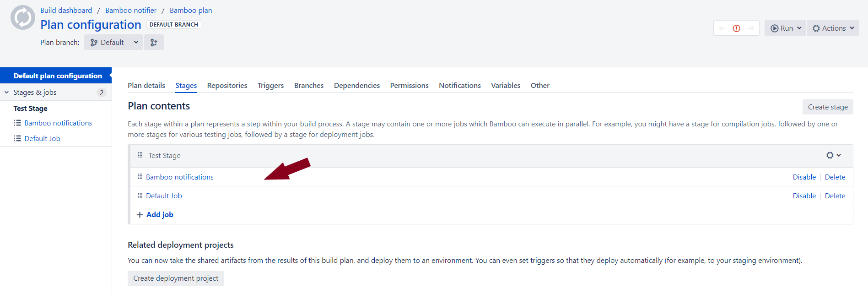This screenshot has height=294, width=868.
Task: Click the Create stage button
Action: [827, 107]
